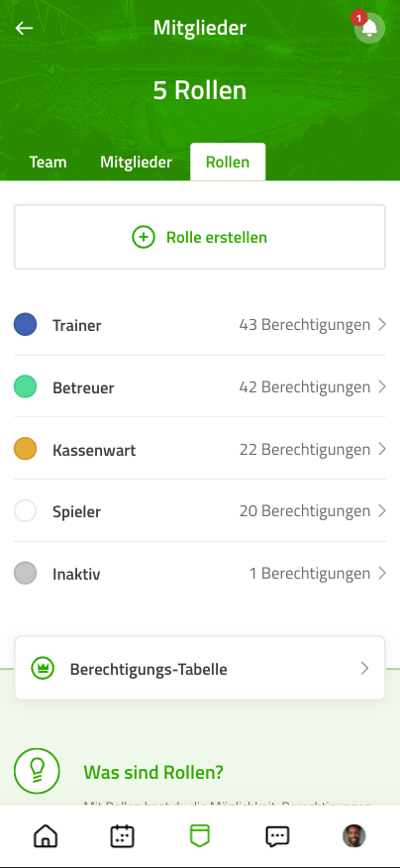This screenshot has height=868, width=400.
Task: Tap the back arrow icon
Action: 25,28
